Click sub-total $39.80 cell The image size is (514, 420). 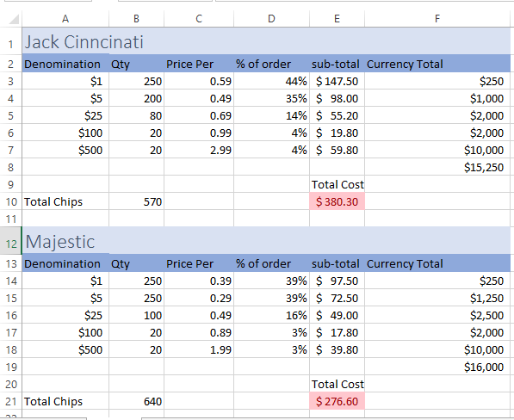(x=337, y=349)
